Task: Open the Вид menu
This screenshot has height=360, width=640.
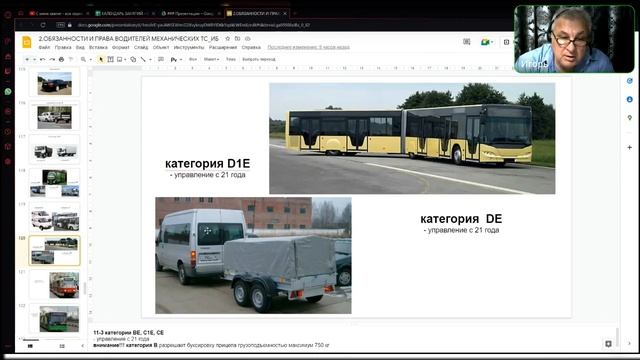Action: [80, 47]
